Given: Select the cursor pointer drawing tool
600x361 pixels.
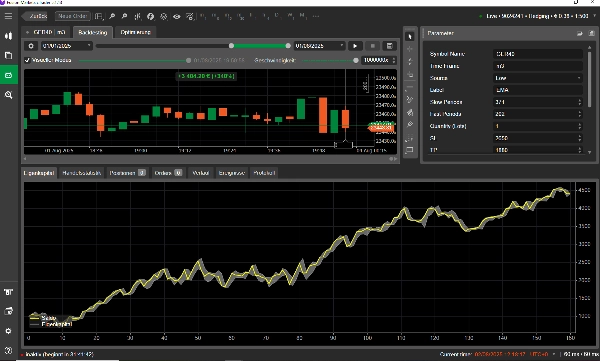Looking at the screenshot, I should coord(410,36).
